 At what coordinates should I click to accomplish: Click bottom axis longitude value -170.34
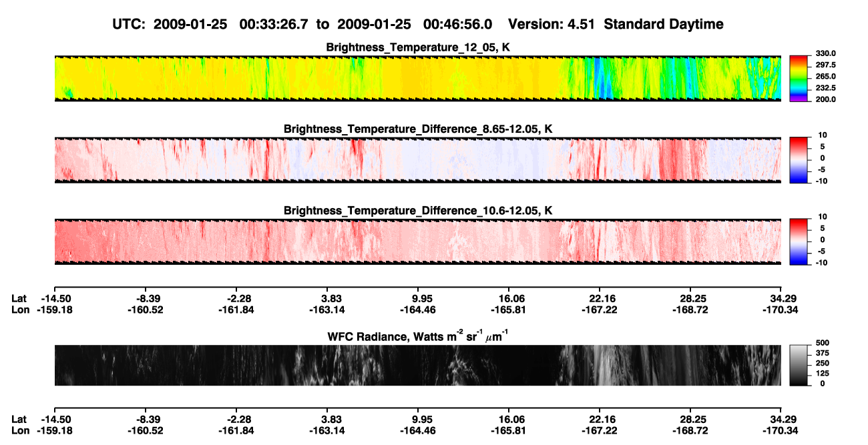pos(781,430)
